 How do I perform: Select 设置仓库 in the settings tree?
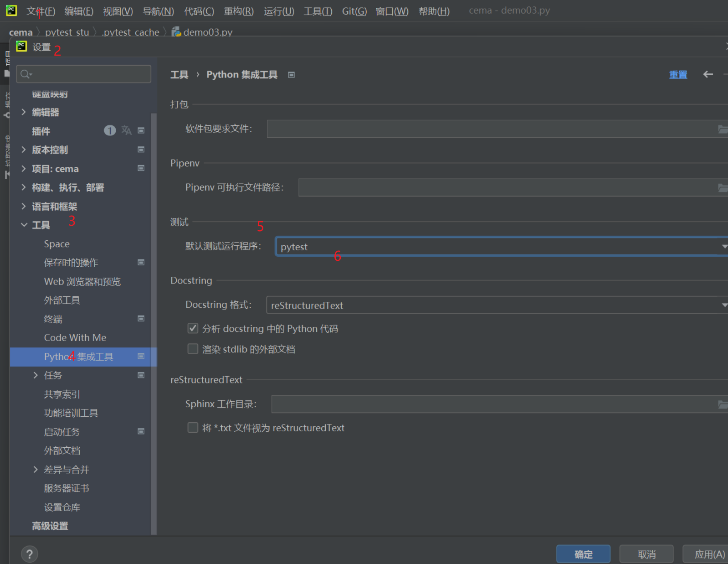tap(62, 507)
